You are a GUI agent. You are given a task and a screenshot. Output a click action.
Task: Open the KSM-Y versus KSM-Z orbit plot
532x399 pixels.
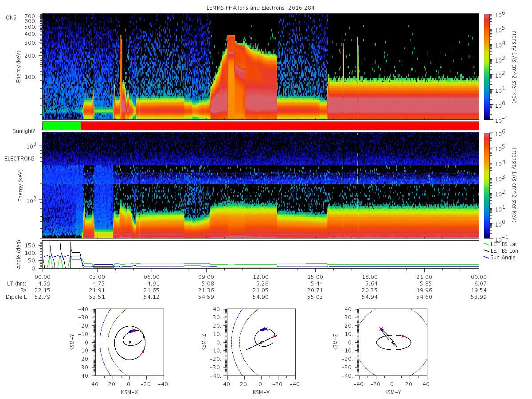coord(393,342)
